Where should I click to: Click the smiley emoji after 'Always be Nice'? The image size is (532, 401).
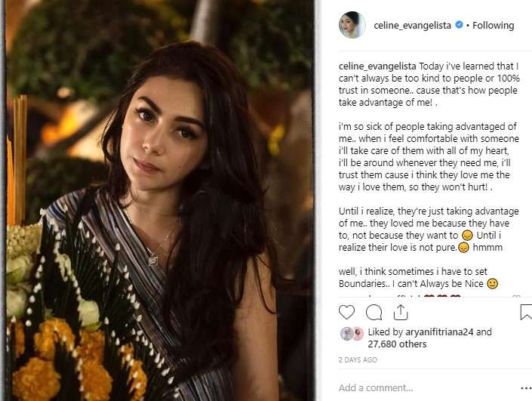tap(492, 284)
